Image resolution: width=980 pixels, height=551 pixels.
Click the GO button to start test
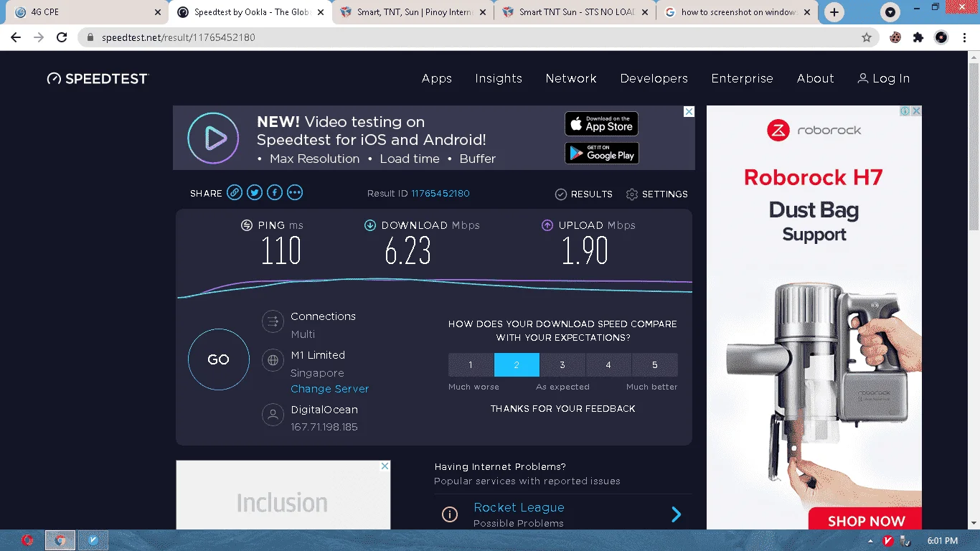[218, 359]
